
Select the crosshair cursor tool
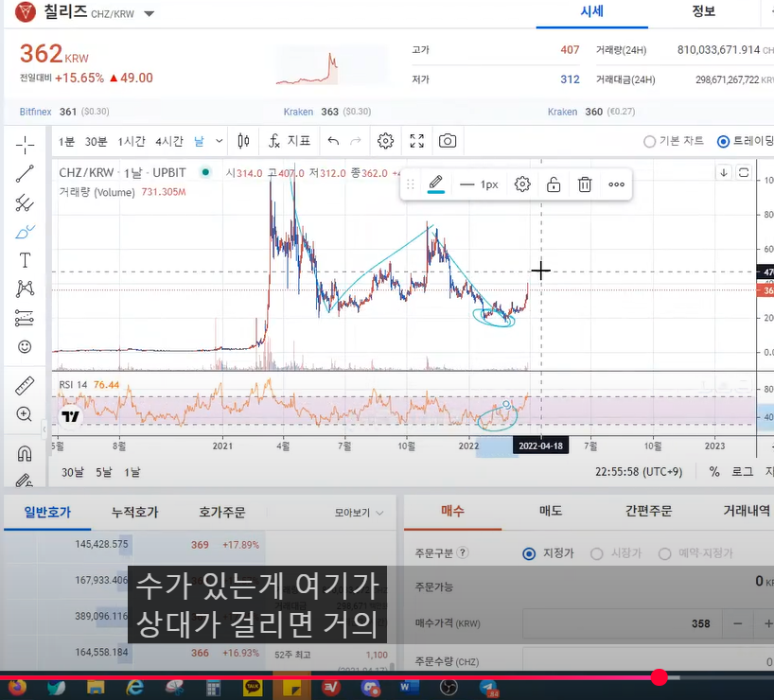pyautogui.click(x=25, y=145)
